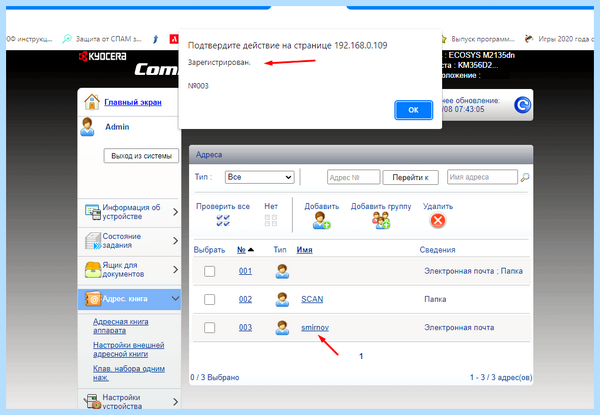Open address number 002 link
Image resolution: width=600 pixels, height=415 pixels.
[245, 299]
